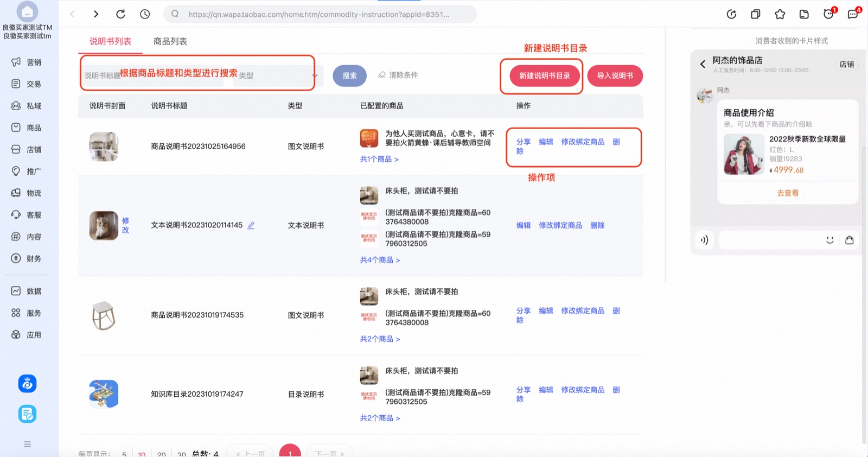Click 去查看 in the product card
The width and height of the screenshot is (868, 457).
click(x=788, y=193)
